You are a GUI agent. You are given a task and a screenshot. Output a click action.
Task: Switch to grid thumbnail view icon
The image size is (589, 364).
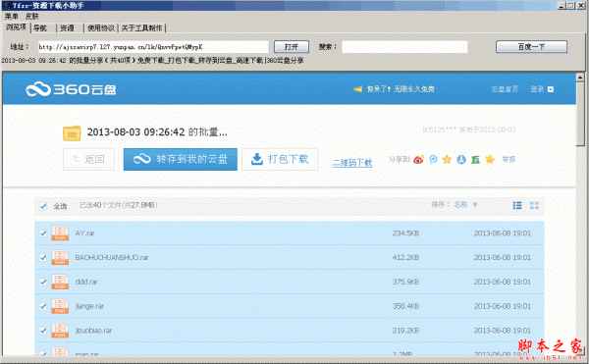click(x=534, y=205)
